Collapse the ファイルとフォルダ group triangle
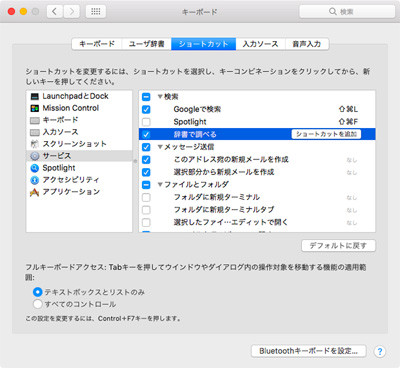The height and width of the screenshot is (368, 400). tap(160, 184)
